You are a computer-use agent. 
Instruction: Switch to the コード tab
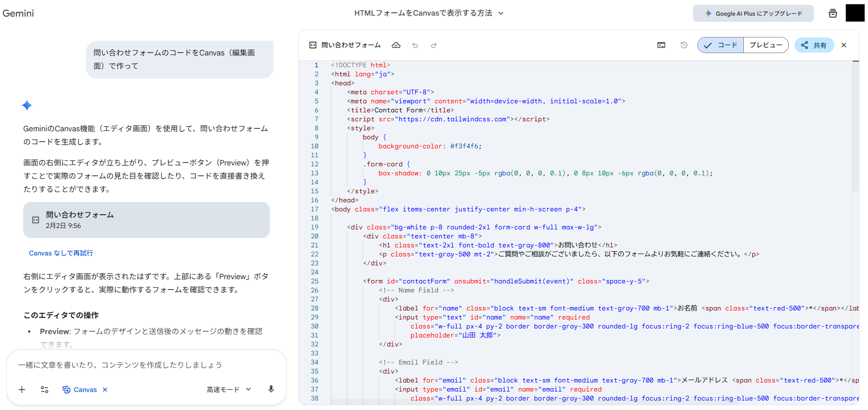tap(721, 45)
